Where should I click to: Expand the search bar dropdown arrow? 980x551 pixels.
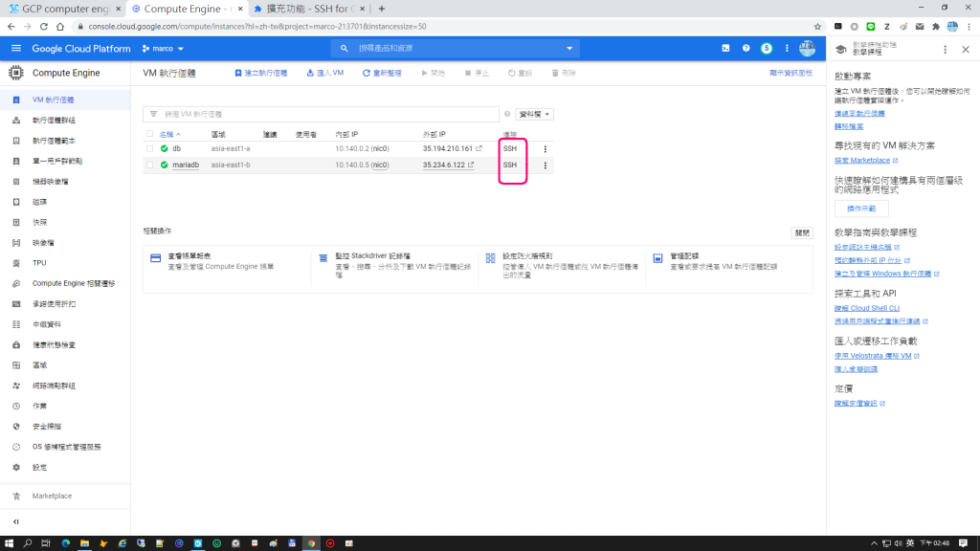click(x=569, y=48)
